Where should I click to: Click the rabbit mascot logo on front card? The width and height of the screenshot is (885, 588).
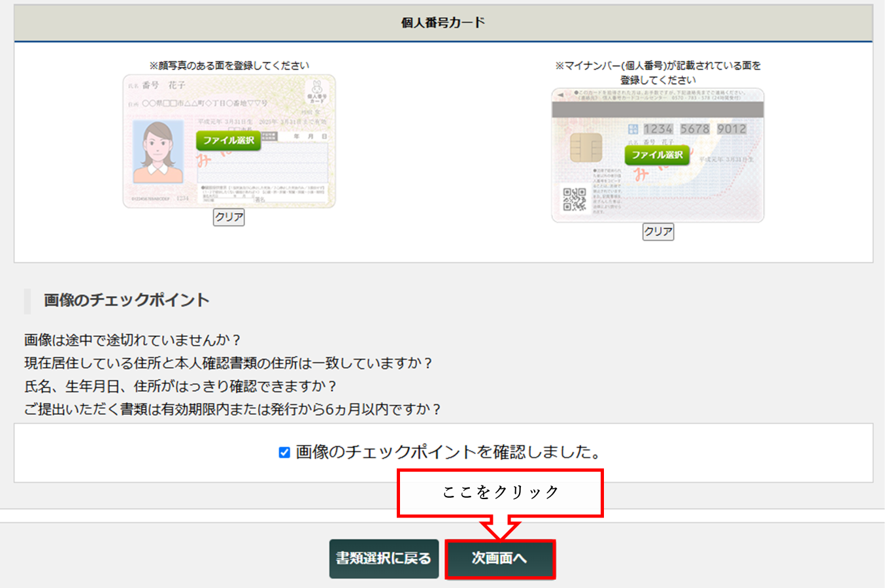317,90
